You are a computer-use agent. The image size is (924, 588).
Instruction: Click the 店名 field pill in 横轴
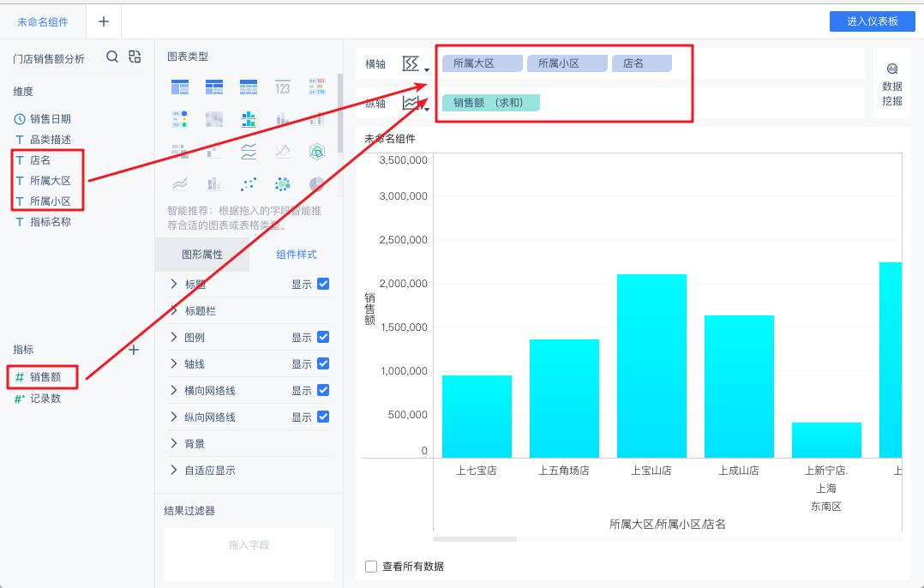point(642,63)
